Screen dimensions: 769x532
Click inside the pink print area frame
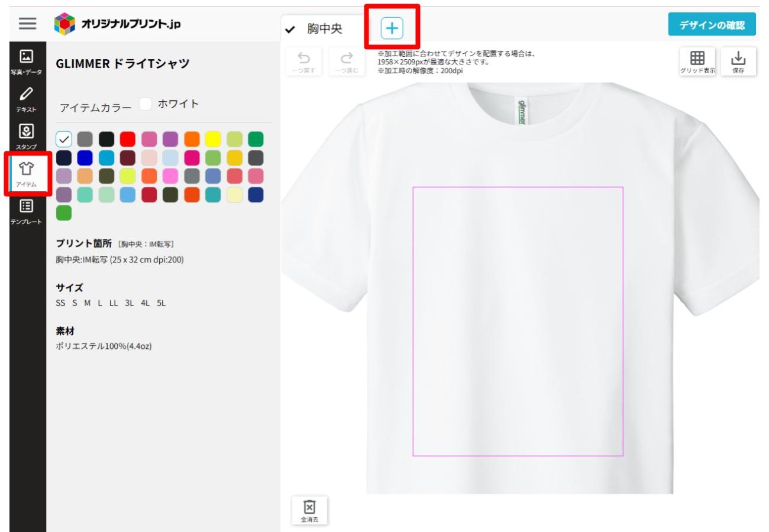[x=518, y=321]
